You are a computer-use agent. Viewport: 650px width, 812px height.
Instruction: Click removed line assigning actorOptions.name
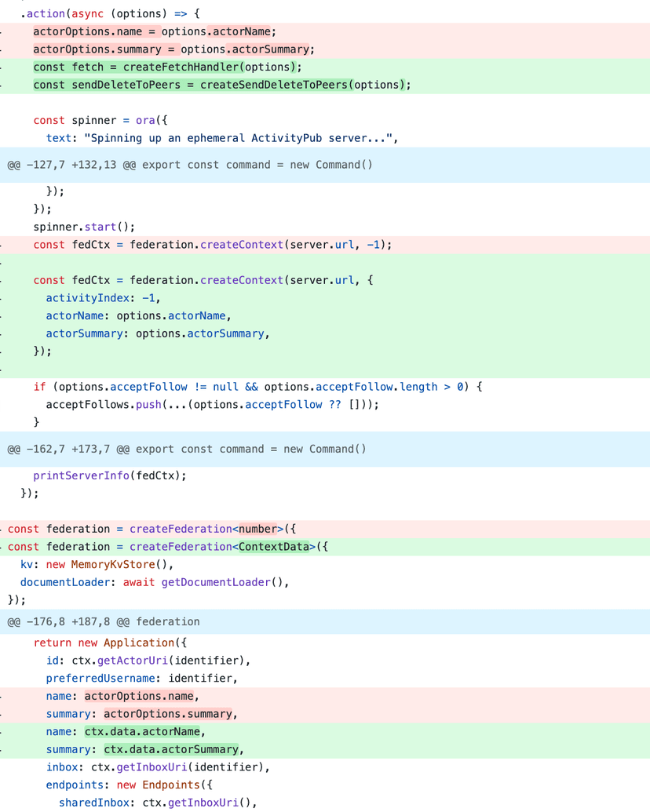coord(154,31)
